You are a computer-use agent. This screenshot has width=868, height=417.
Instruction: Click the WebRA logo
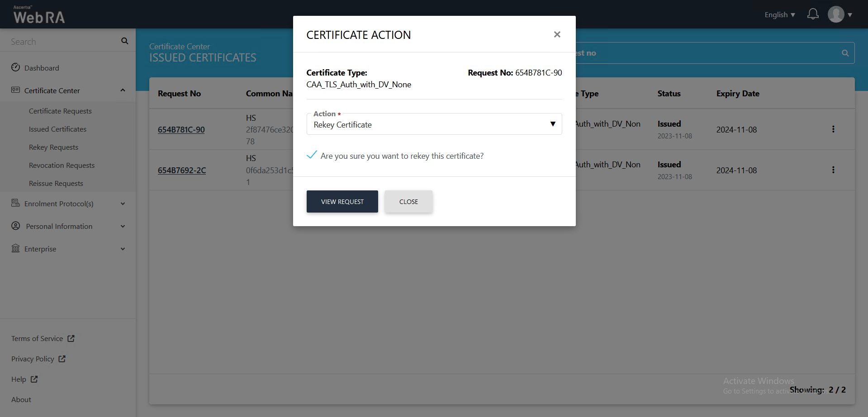point(39,15)
